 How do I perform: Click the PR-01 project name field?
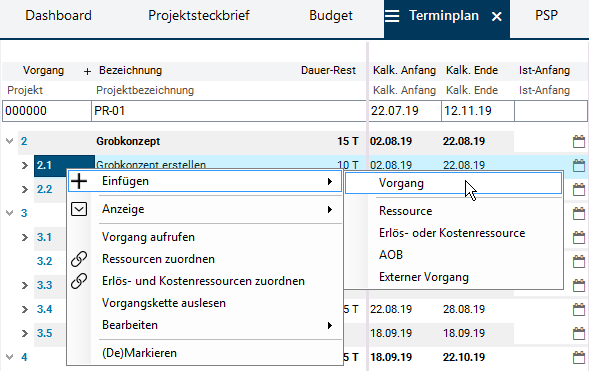229,111
